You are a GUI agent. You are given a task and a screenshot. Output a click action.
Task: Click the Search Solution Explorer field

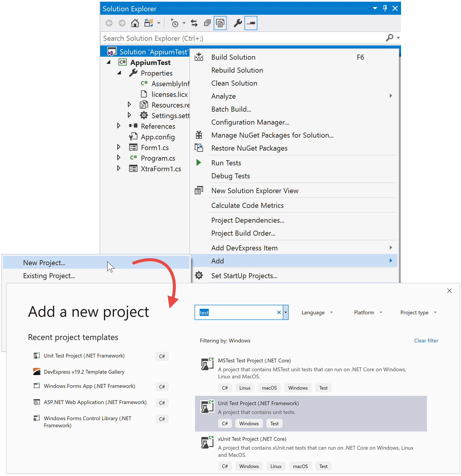(242, 38)
